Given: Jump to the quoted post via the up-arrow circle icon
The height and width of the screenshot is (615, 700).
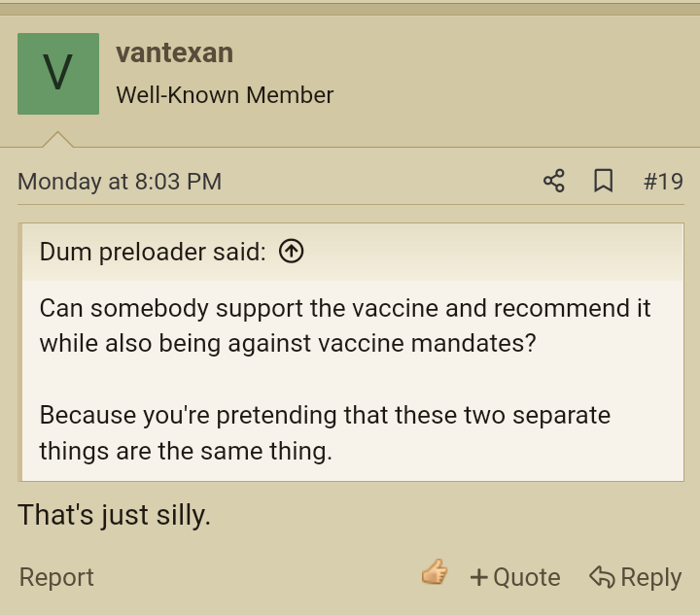Looking at the screenshot, I should tap(291, 251).
